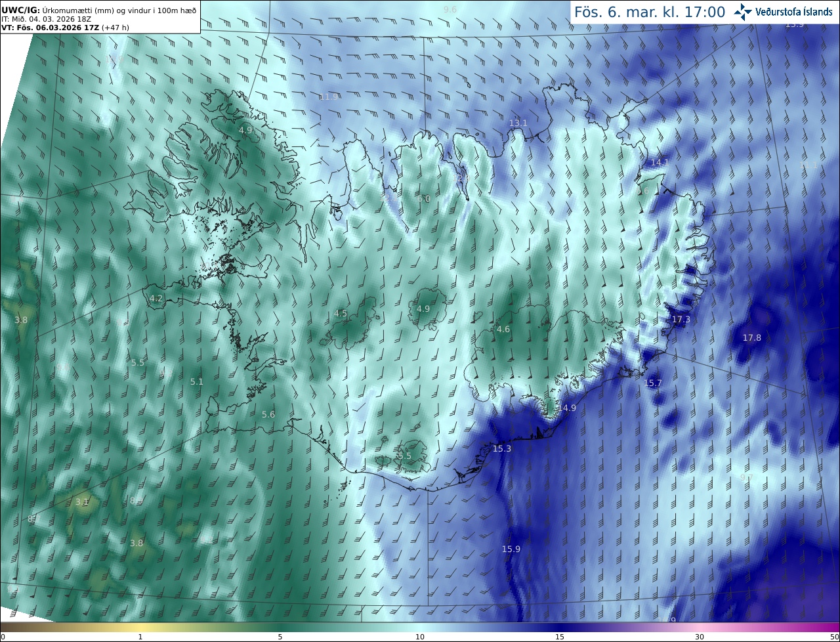The height and width of the screenshot is (642, 840).
Task: Click the IT: Mið. 04. 03. 2026 18Z line
Action: [x=46, y=19]
